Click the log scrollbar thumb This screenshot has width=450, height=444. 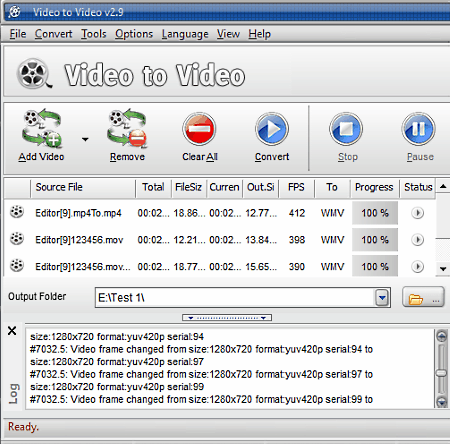coord(441,373)
